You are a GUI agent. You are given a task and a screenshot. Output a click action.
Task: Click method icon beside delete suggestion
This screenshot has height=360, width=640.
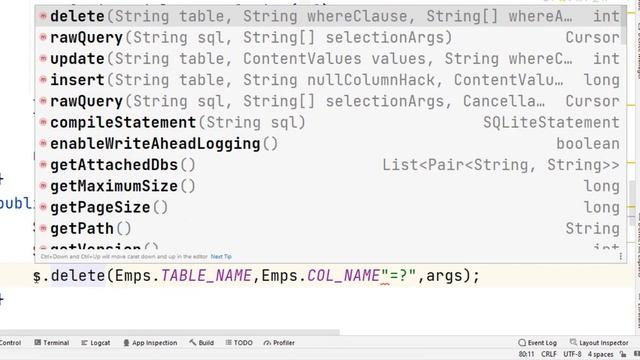point(43,16)
